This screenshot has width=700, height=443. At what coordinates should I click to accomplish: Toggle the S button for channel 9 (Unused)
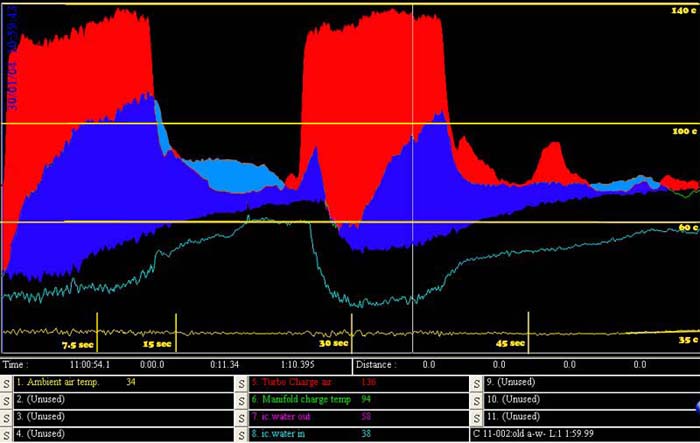pos(476,384)
